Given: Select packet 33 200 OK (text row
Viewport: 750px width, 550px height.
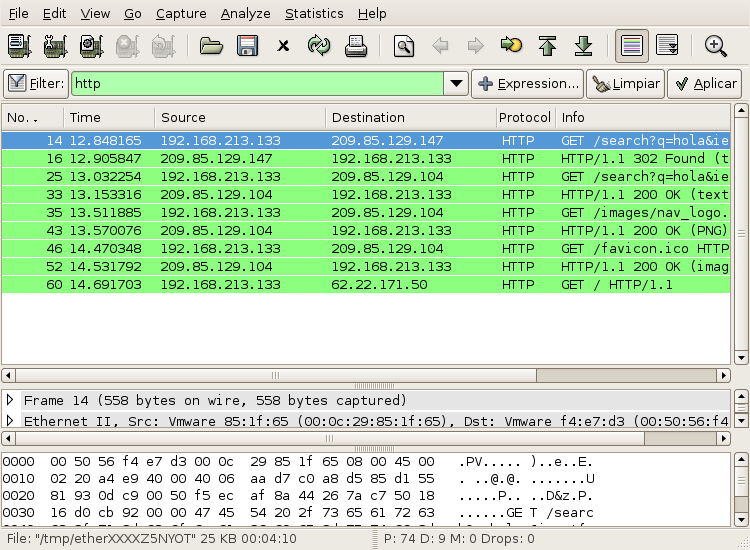Looking at the screenshot, I should click(366, 195).
